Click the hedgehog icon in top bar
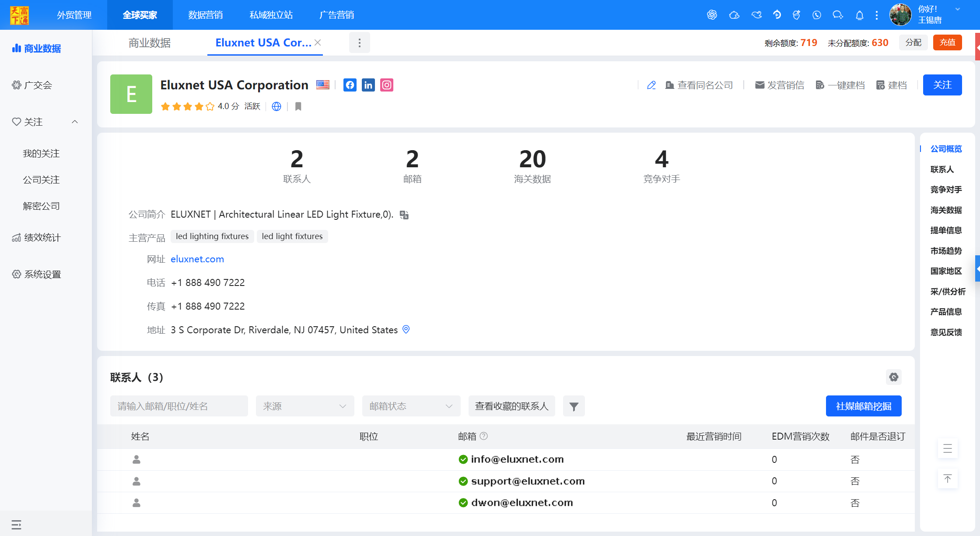Viewport: 980px width, 536px height. pos(734,15)
